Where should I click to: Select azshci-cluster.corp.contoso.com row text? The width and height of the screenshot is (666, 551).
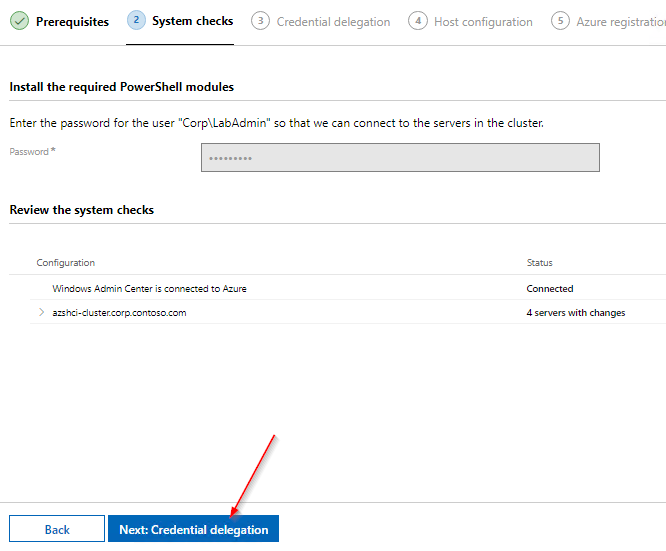click(119, 313)
